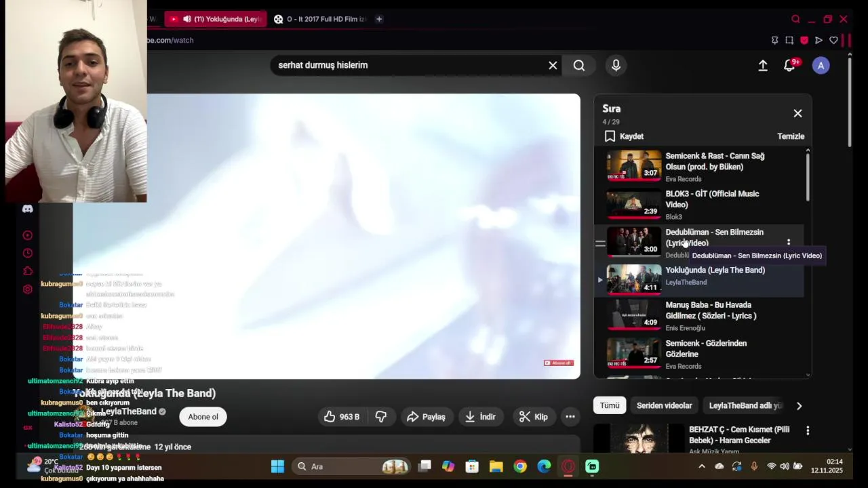Select the LeylaTheBand adlı chip
The height and width of the screenshot is (488, 868).
tap(745, 405)
